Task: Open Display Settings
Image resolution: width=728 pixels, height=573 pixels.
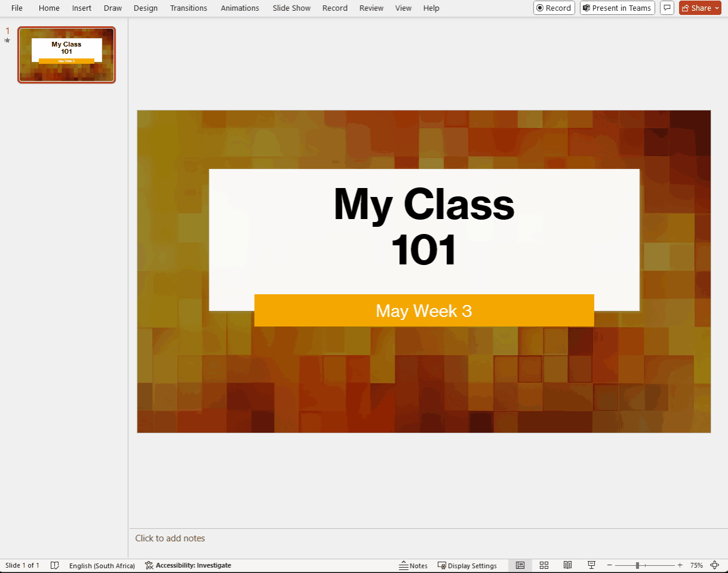Action: click(467, 565)
